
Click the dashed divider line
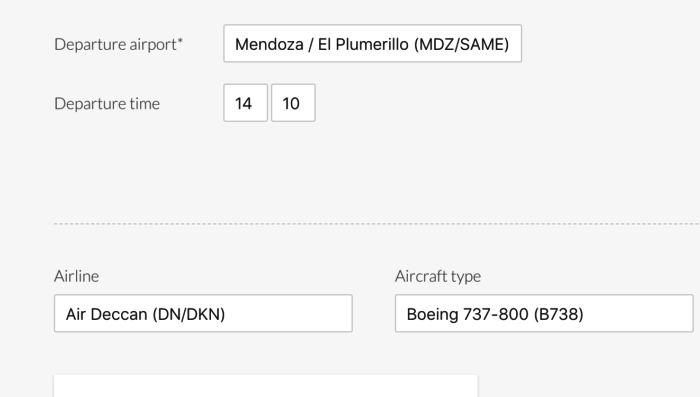coord(377,224)
